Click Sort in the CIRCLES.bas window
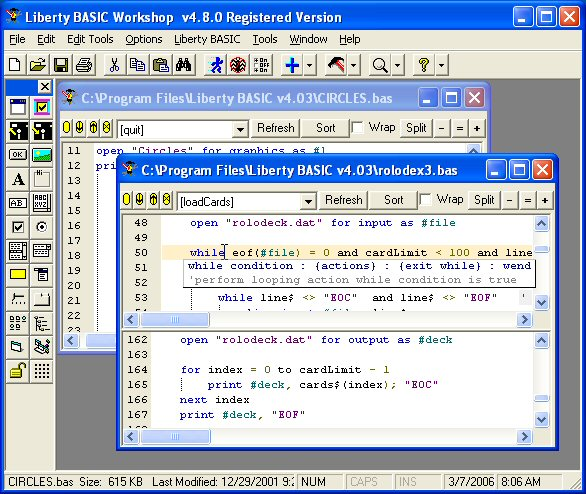Viewport: 586px width, 494px height. click(326, 128)
